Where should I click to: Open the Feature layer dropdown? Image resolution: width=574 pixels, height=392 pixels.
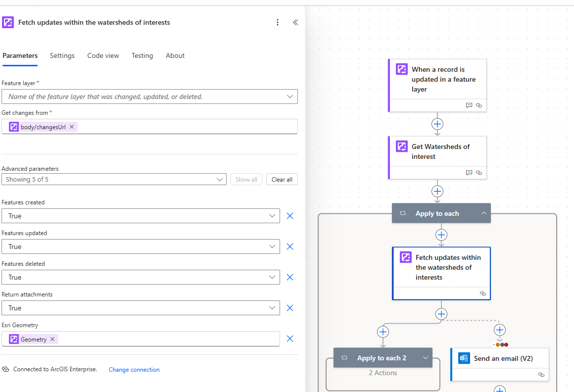pyautogui.click(x=289, y=96)
